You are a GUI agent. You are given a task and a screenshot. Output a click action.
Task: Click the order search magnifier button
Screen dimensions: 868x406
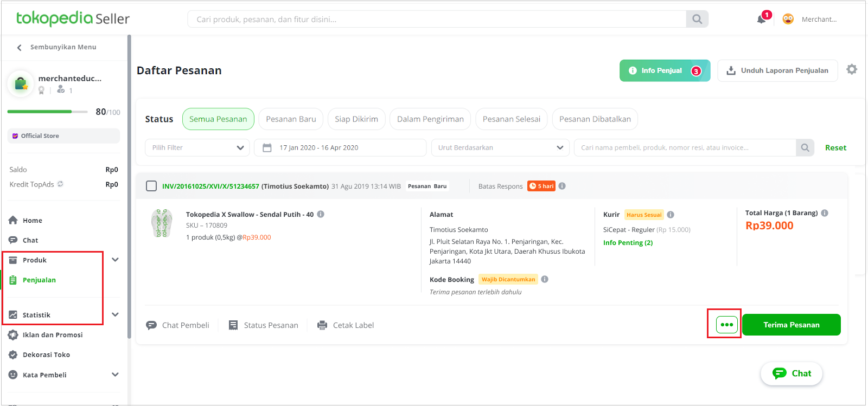(805, 147)
